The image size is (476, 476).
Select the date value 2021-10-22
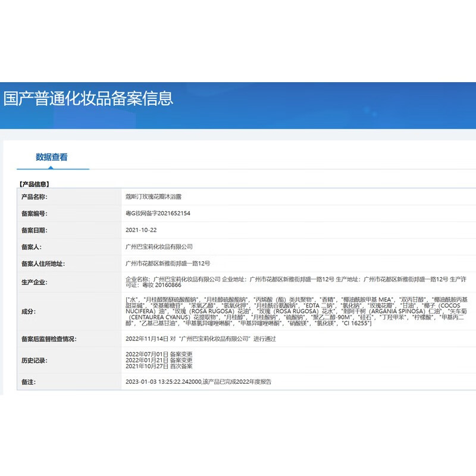click(141, 230)
